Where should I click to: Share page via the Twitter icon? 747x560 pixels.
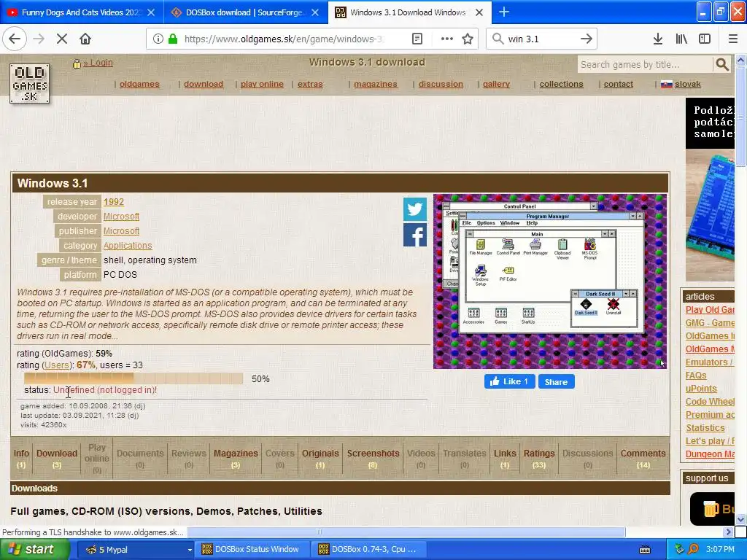[415, 209]
